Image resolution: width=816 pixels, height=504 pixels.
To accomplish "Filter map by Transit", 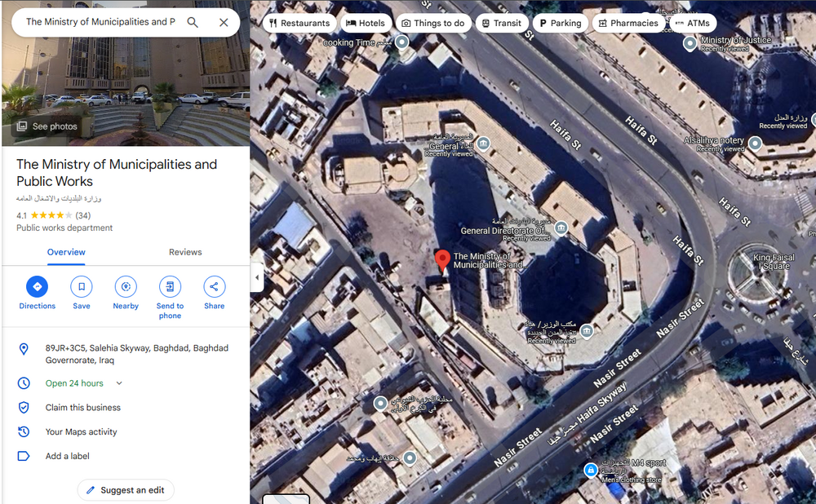I will pos(502,23).
